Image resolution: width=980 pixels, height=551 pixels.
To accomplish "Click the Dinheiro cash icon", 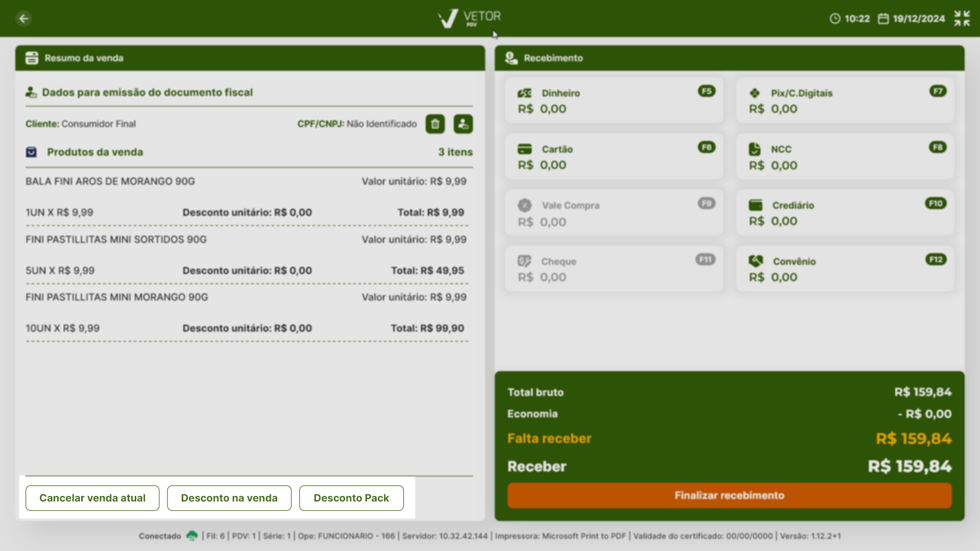I will (x=525, y=93).
